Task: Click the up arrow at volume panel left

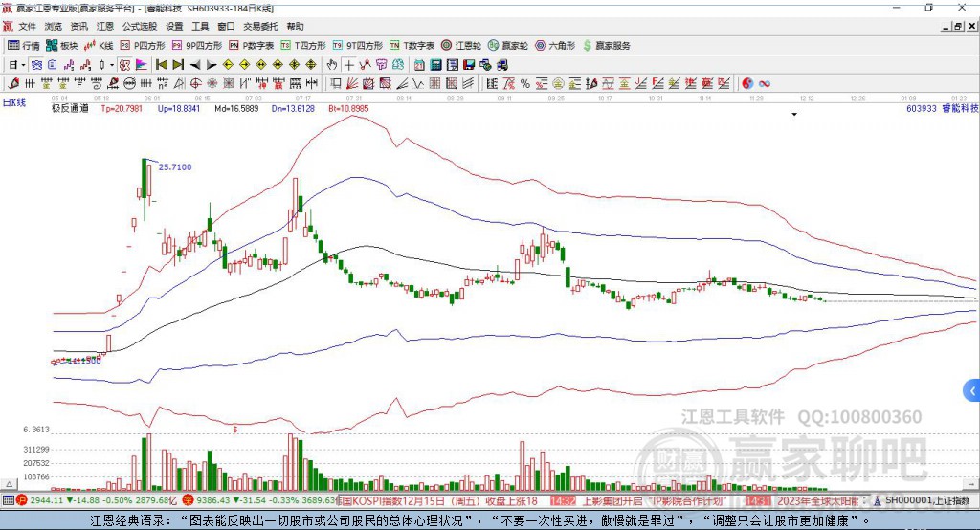Action: tap(9, 484)
